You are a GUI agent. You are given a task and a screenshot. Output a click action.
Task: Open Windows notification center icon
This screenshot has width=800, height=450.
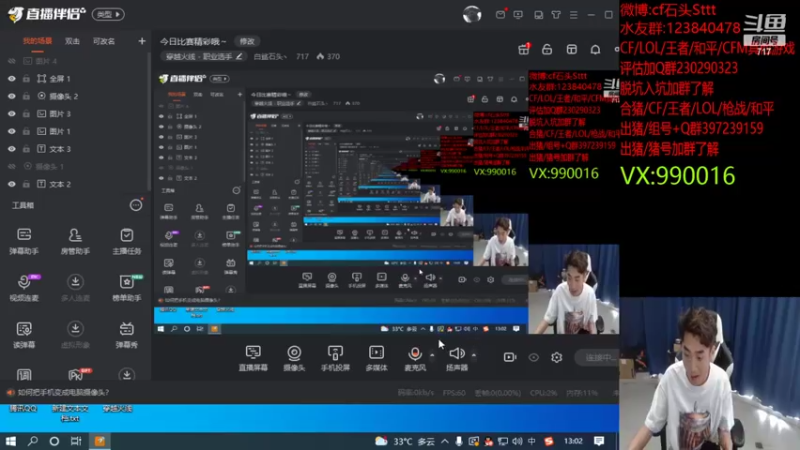[599, 441]
